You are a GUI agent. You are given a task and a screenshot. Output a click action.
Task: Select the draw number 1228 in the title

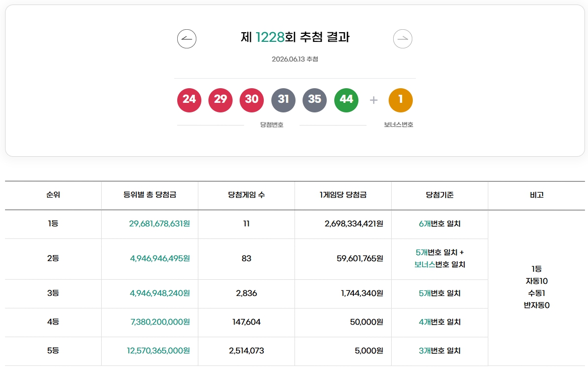coord(270,37)
